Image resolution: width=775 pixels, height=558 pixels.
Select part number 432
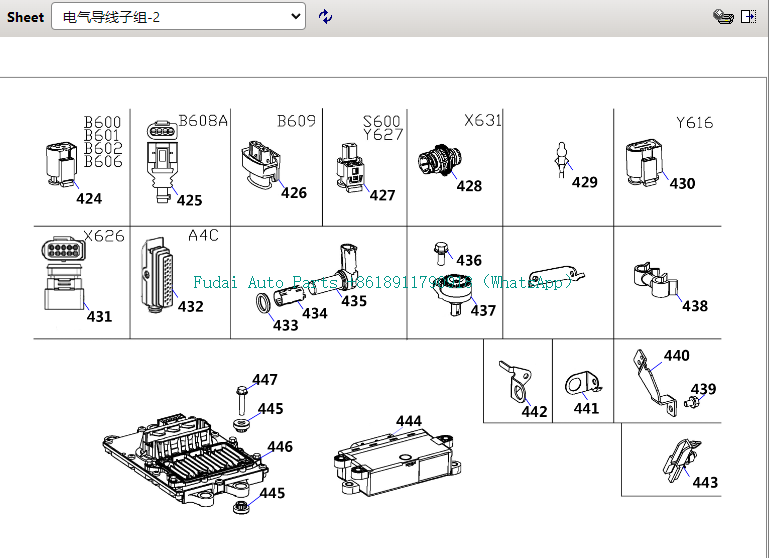tap(190, 306)
